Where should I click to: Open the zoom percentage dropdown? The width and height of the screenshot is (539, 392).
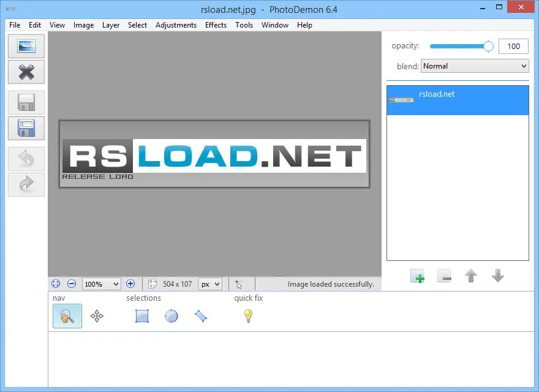(x=101, y=284)
